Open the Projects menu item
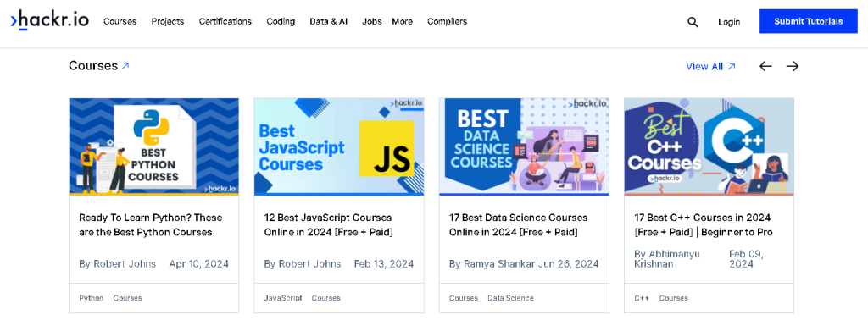This screenshot has height=320, width=868. [168, 21]
